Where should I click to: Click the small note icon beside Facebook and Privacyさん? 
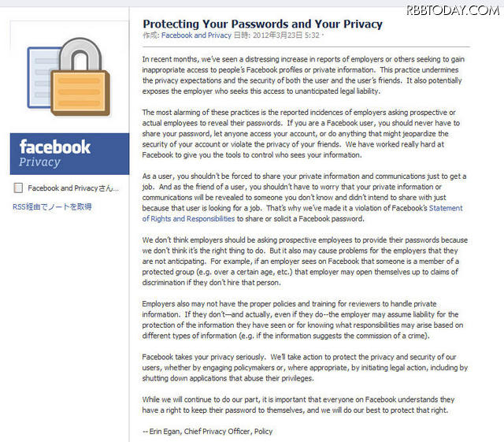point(18,188)
